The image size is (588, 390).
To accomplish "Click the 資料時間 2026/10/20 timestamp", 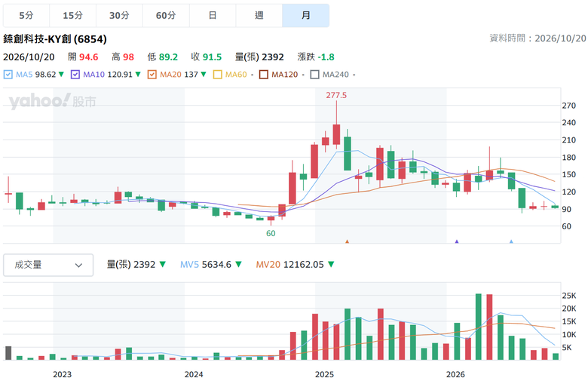I will click(537, 38).
